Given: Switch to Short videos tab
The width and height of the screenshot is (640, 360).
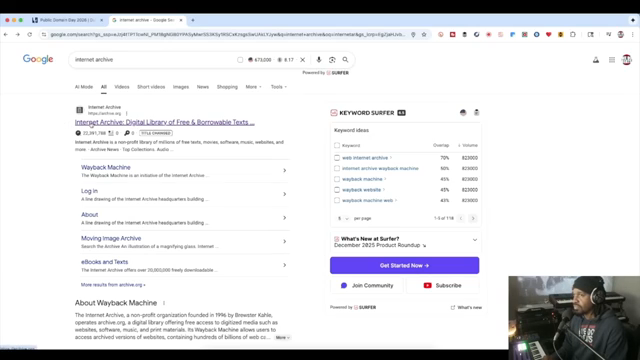Looking at the screenshot, I should point(151,87).
